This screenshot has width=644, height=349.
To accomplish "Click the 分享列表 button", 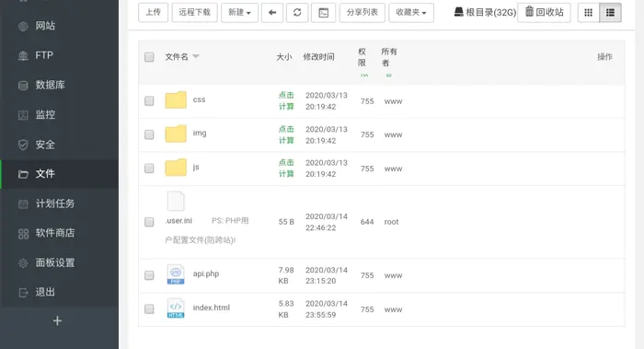I will point(362,12).
